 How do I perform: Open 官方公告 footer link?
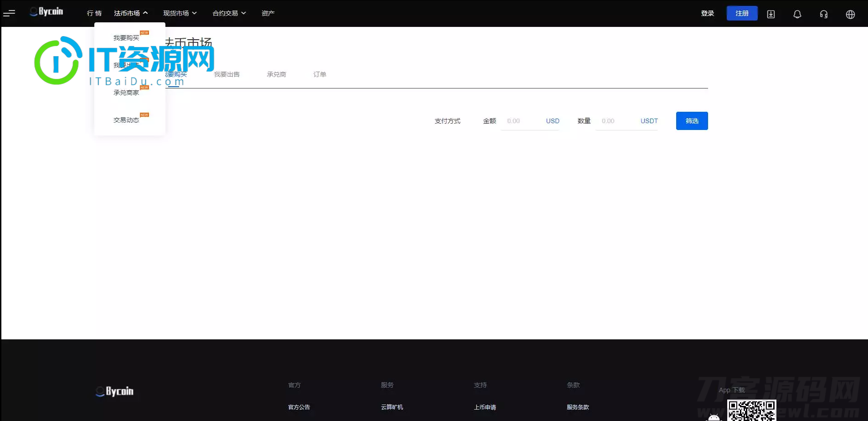299,407
